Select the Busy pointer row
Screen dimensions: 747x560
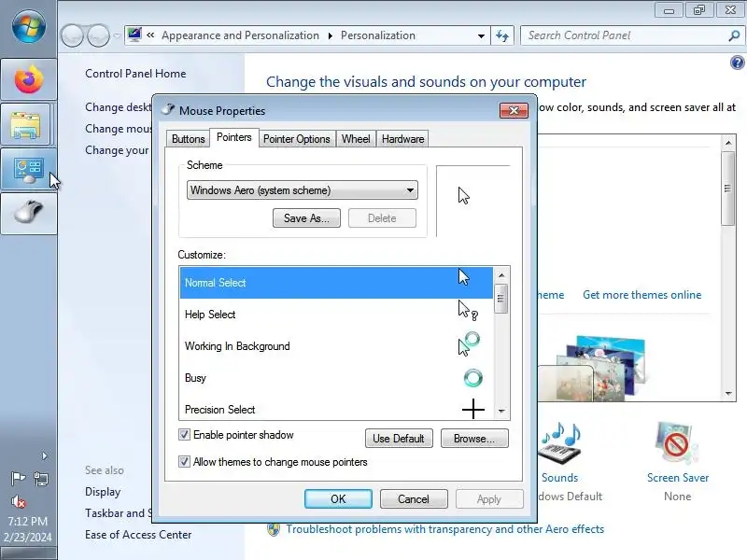pos(336,378)
